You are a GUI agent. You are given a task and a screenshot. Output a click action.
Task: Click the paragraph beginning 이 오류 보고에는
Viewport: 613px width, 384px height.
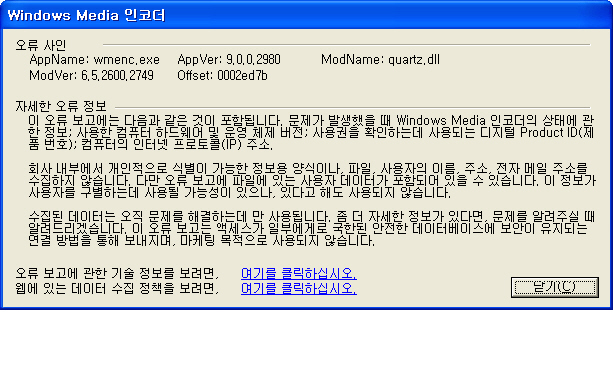pyautogui.click(x=311, y=132)
